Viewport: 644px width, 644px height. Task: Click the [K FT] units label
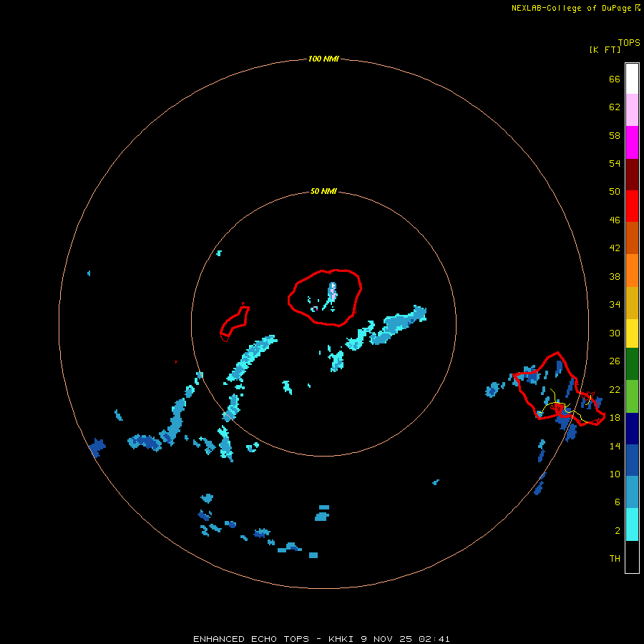(x=605, y=49)
